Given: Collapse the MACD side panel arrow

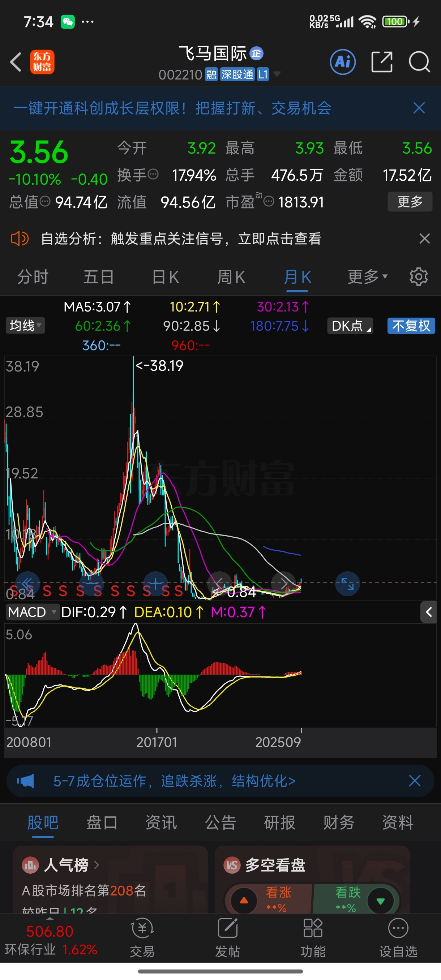Looking at the screenshot, I should tap(428, 612).
